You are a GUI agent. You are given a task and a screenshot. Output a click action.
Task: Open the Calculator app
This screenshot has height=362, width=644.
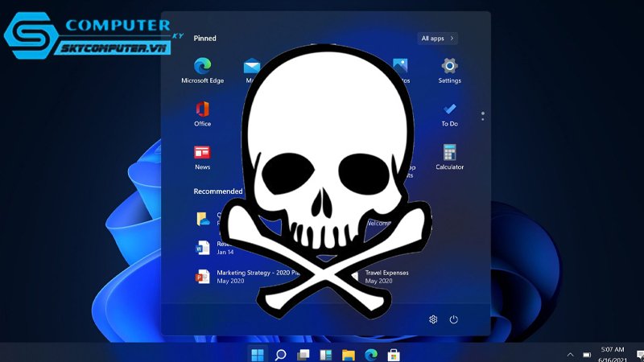coord(449,157)
